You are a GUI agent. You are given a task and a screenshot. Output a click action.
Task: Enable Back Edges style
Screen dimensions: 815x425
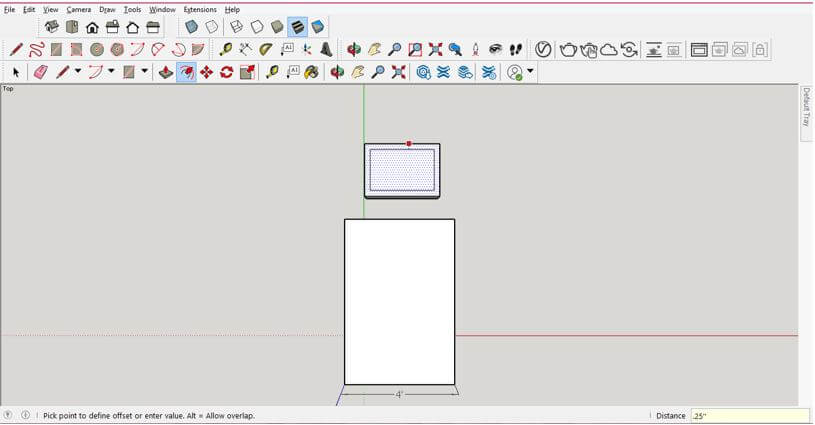[212, 27]
